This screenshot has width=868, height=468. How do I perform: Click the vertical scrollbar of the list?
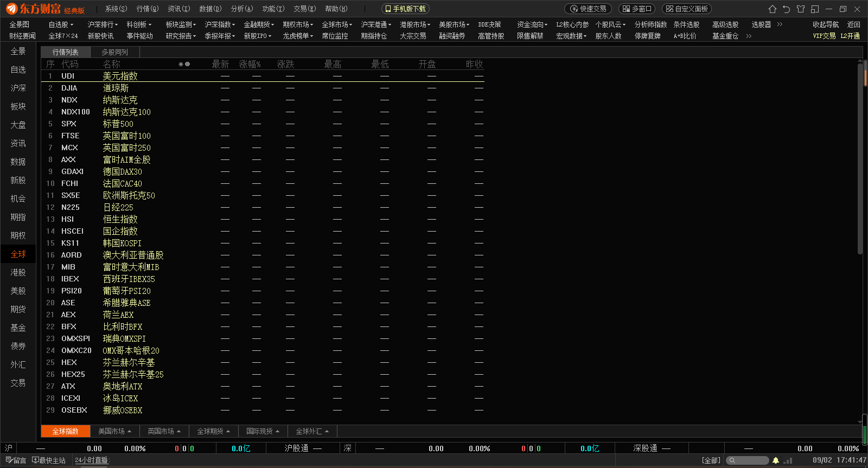click(860, 163)
